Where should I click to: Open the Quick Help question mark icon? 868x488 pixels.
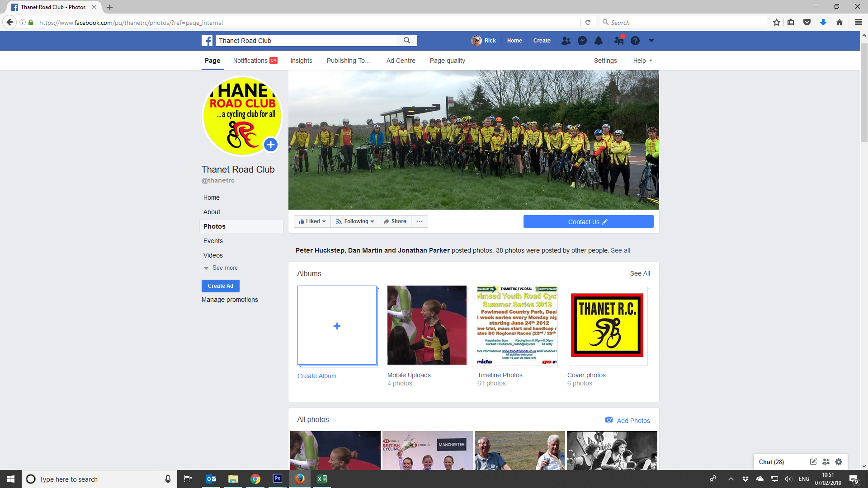(x=635, y=41)
